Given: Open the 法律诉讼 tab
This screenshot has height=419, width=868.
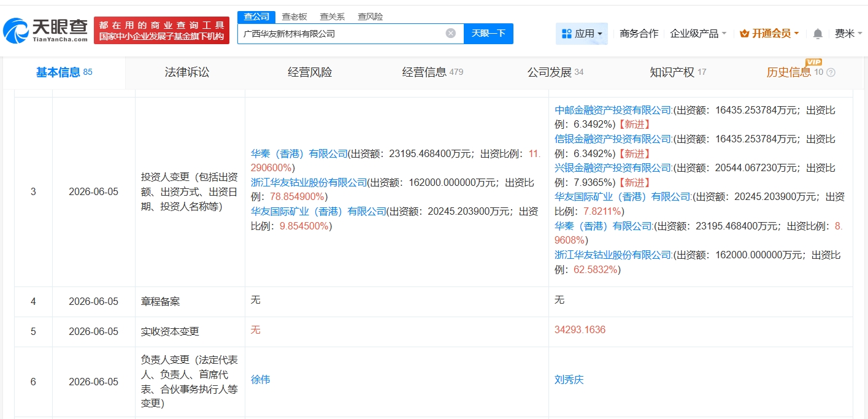Looking at the screenshot, I should (x=187, y=72).
